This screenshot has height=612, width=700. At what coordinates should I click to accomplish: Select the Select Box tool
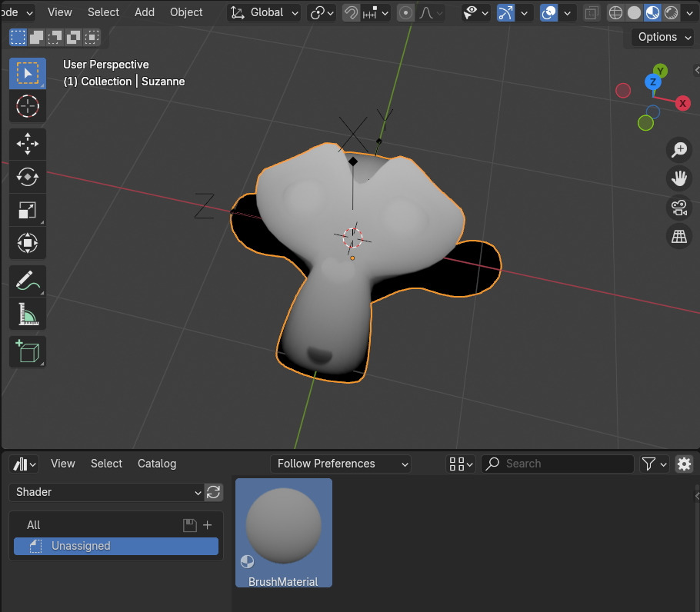(x=28, y=73)
